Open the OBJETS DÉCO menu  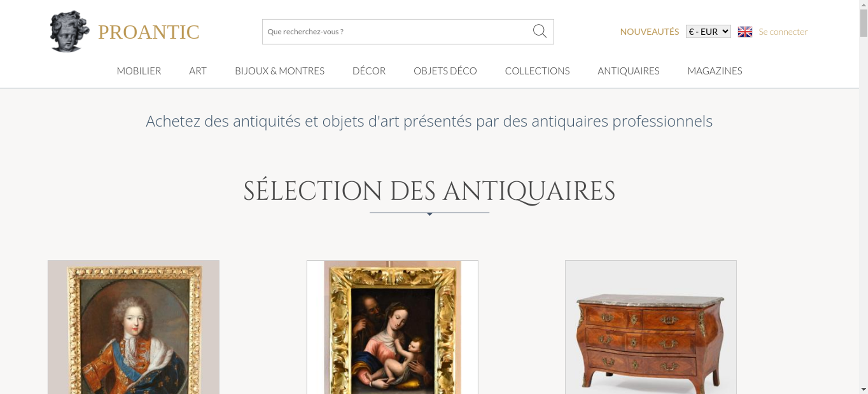click(x=445, y=71)
